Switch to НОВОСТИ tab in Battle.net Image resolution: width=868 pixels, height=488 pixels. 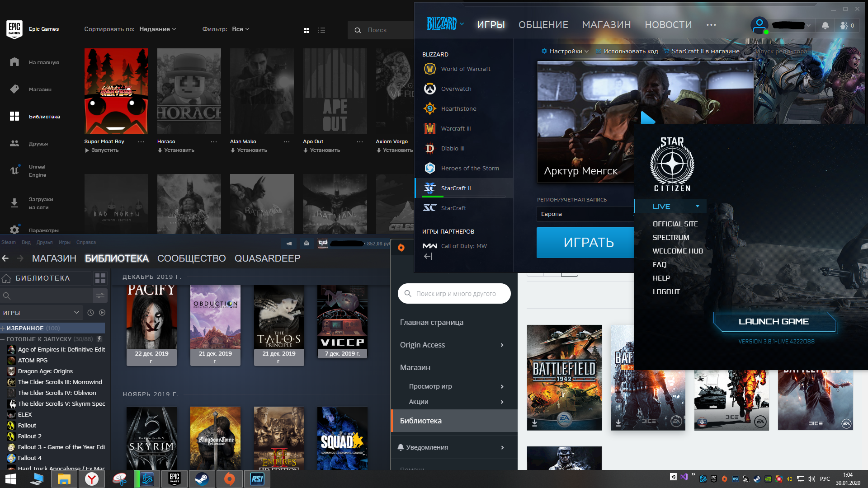(668, 25)
